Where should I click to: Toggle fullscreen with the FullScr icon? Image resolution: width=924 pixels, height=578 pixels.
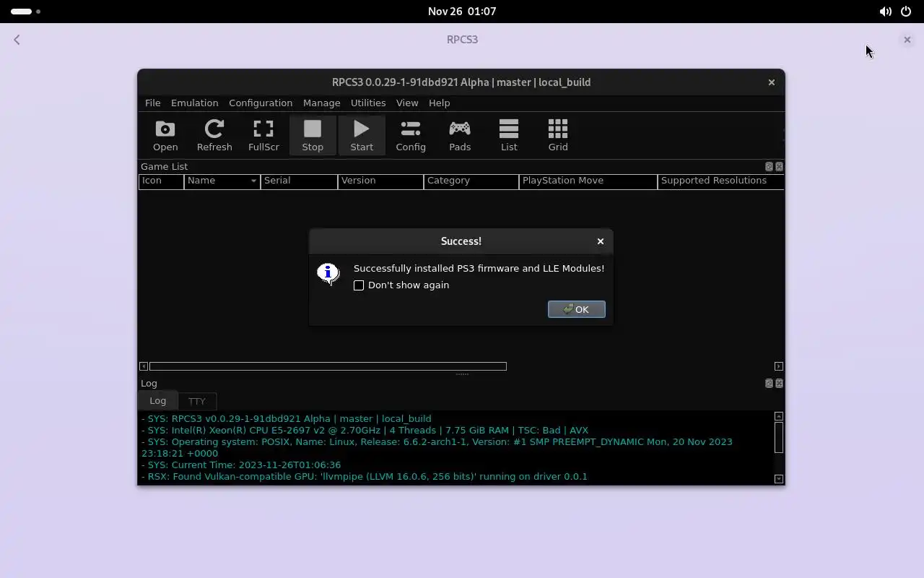coord(263,136)
